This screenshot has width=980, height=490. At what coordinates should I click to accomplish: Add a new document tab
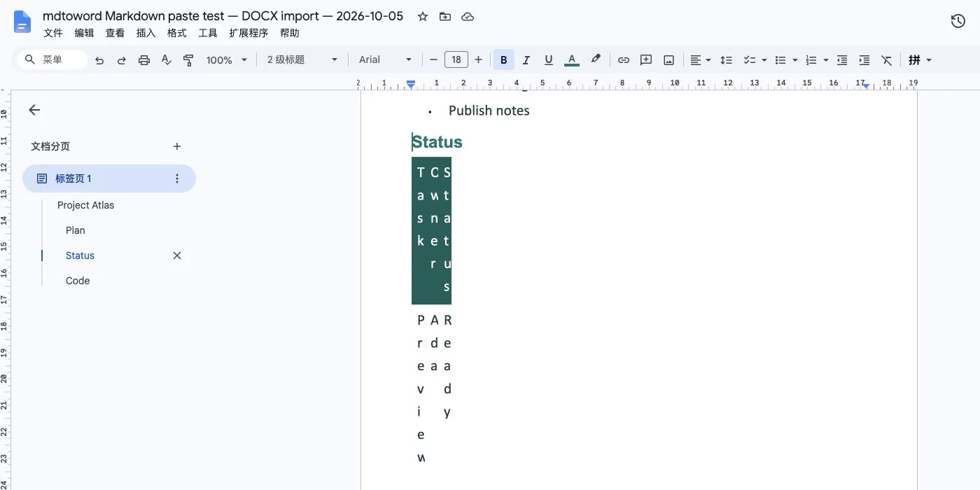pyautogui.click(x=177, y=146)
